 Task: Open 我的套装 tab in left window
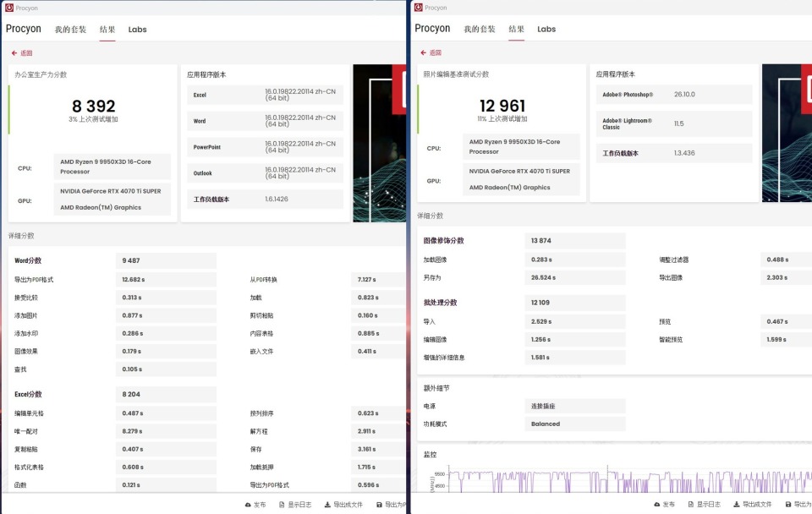click(70, 30)
